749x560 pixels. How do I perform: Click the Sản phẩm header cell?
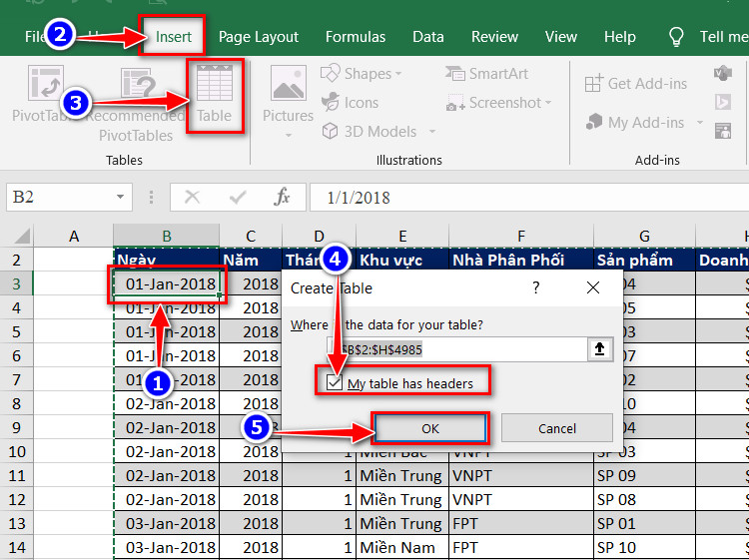[x=644, y=260]
